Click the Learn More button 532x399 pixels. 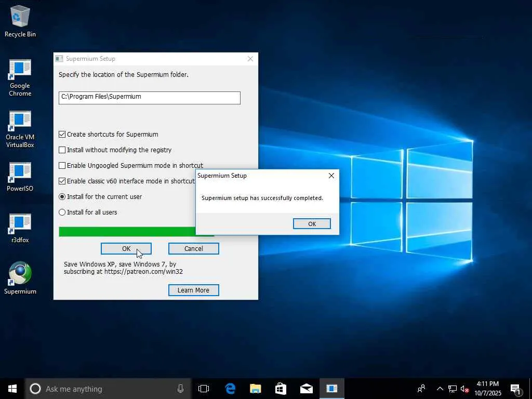point(193,290)
